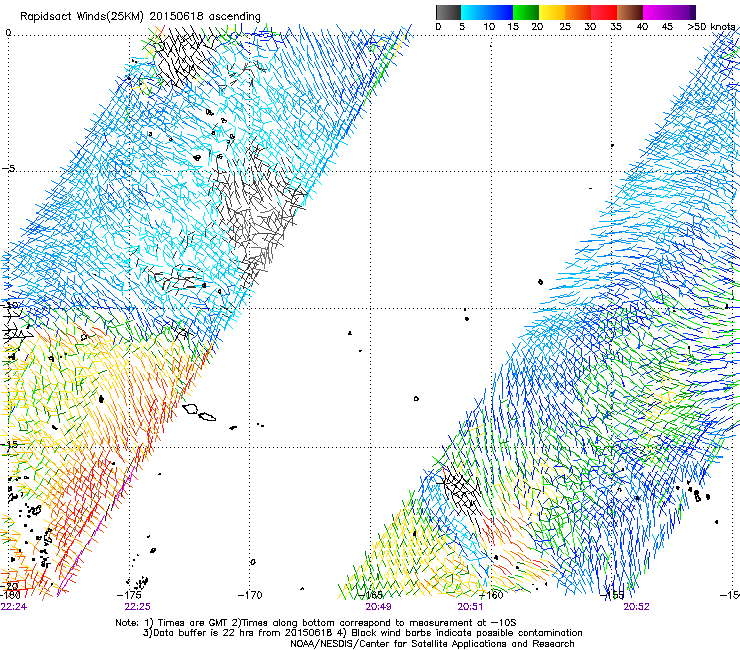Pick the yellow 20-25 knots legend swatch
The height and width of the screenshot is (650, 740).
(552, 13)
